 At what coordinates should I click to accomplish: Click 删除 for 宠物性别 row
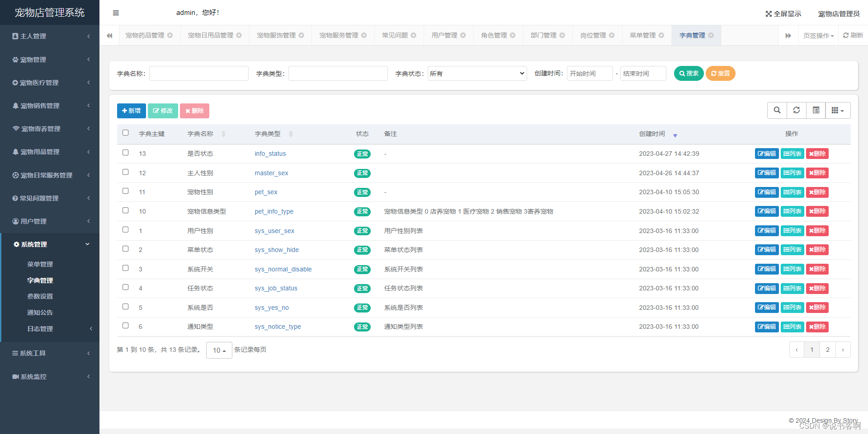tap(817, 192)
